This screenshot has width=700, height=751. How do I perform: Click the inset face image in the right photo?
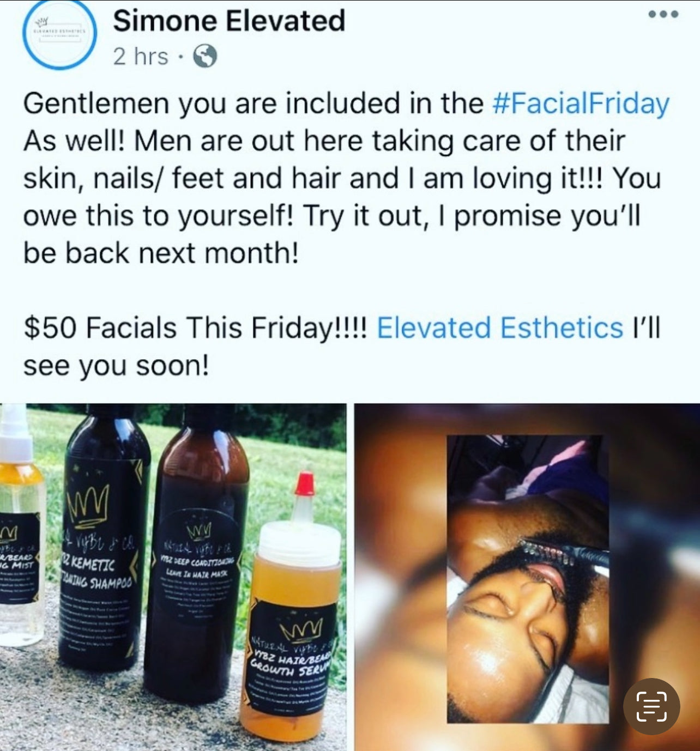(527, 579)
